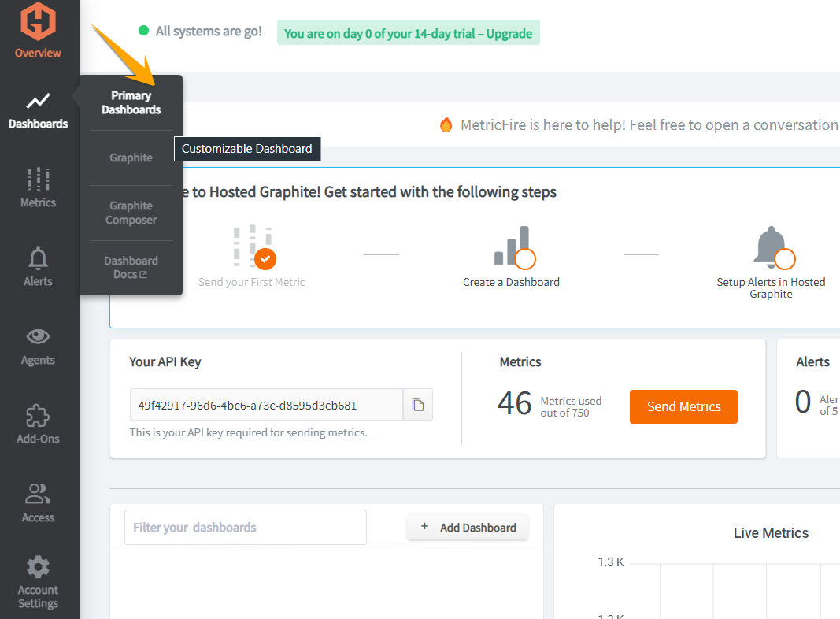Click the MetricFire flame icon
This screenshot has height=619, width=840.
[x=446, y=125]
